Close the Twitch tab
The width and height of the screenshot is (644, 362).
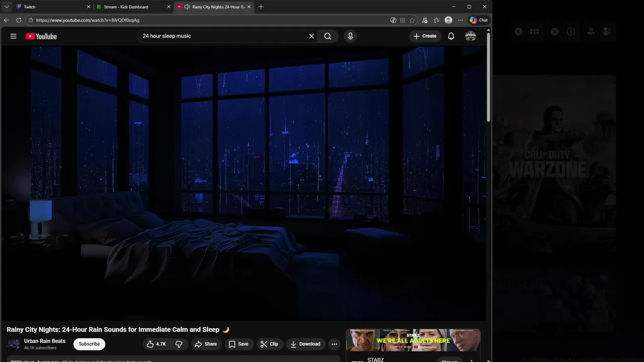89,7
